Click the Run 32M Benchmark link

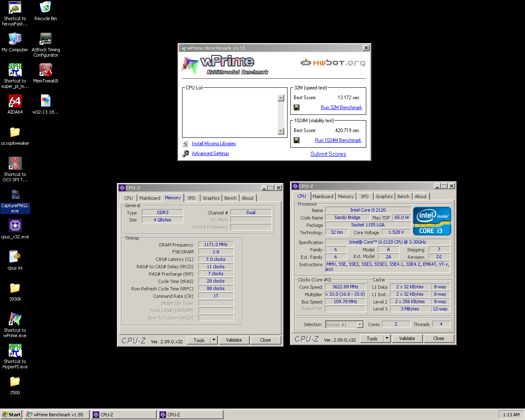click(x=341, y=107)
